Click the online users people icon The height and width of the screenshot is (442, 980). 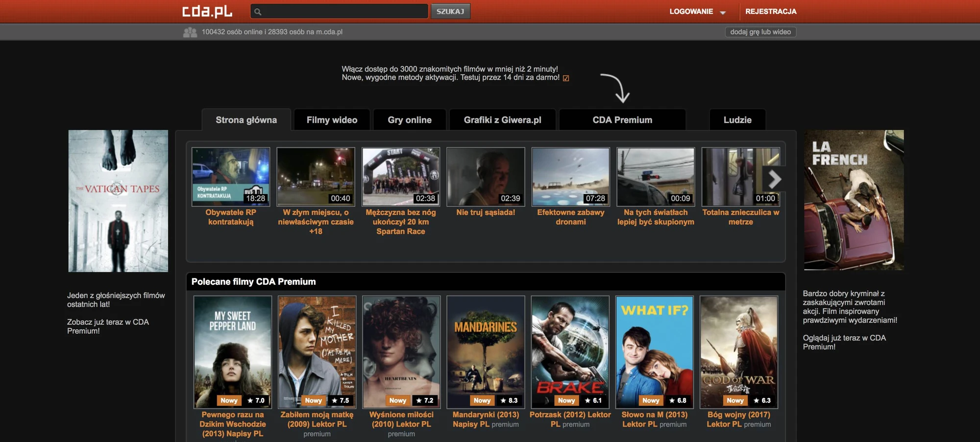click(x=190, y=32)
